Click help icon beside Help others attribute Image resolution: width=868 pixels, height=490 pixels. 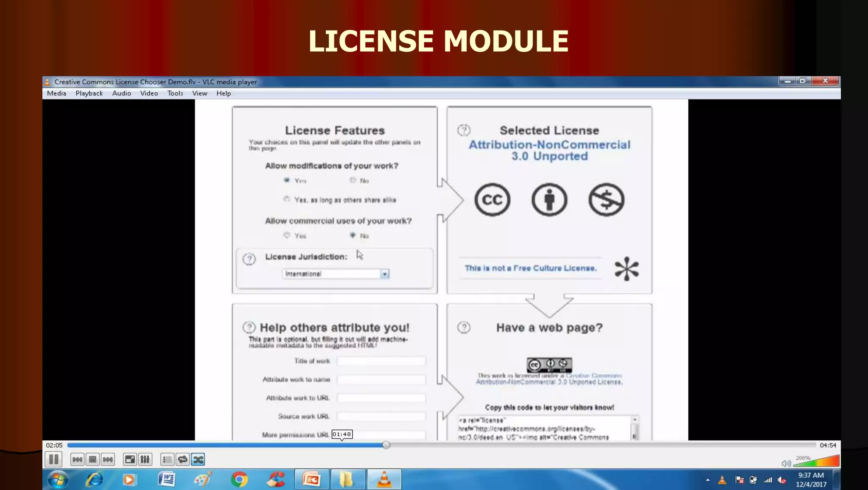tap(249, 328)
